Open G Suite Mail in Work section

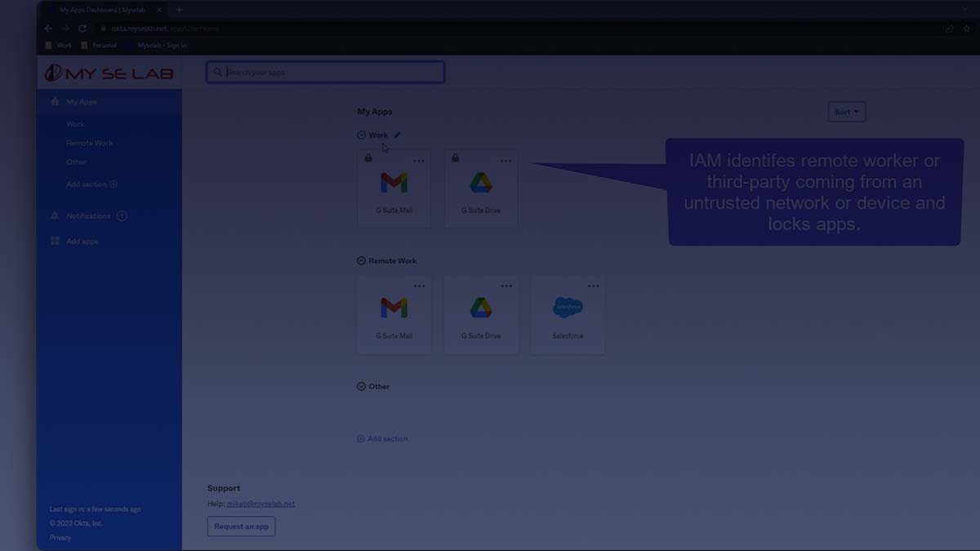click(x=394, y=188)
